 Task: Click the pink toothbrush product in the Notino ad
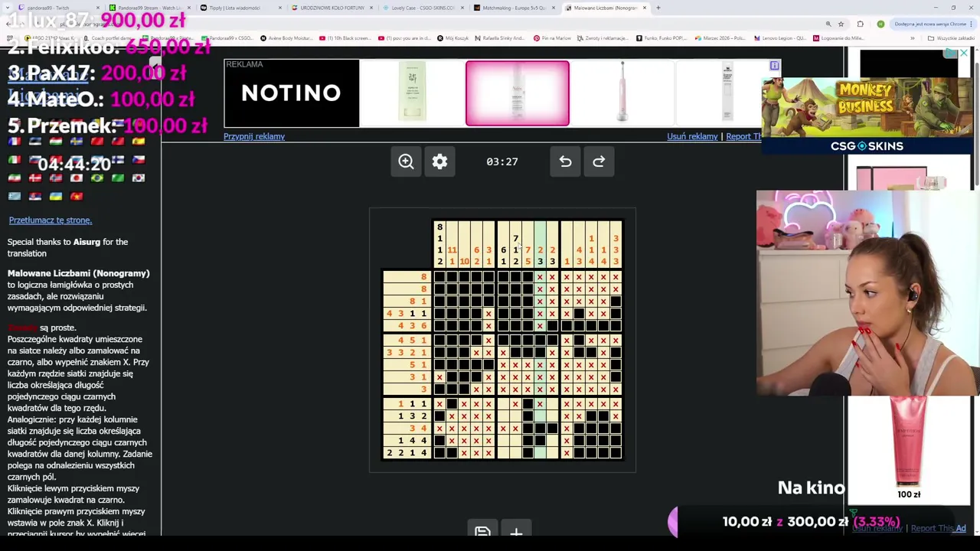click(x=622, y=92)
